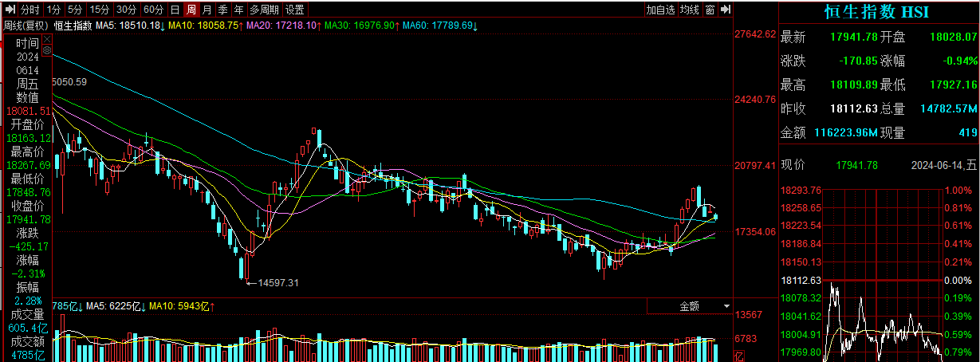Switch to 季 quarterly K-line
This screenshot has width=980, height=362.
pyautogui.click(x=223, y=10)
